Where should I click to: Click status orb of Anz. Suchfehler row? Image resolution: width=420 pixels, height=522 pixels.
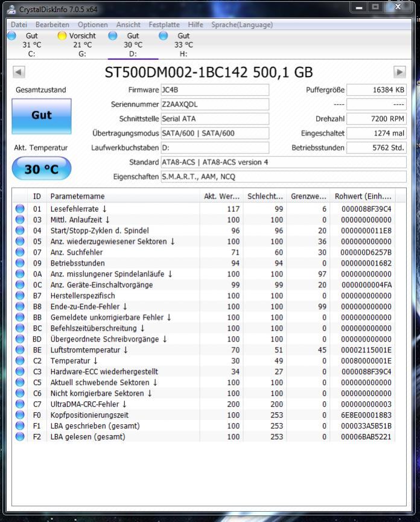20,252
